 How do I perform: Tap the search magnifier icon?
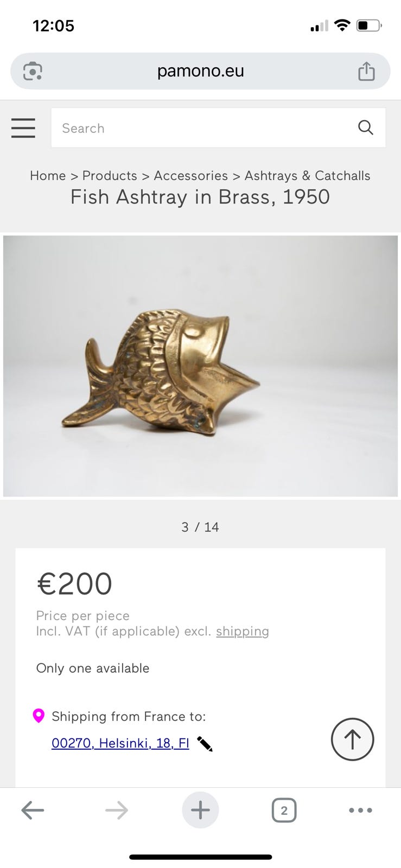point(366,127)
